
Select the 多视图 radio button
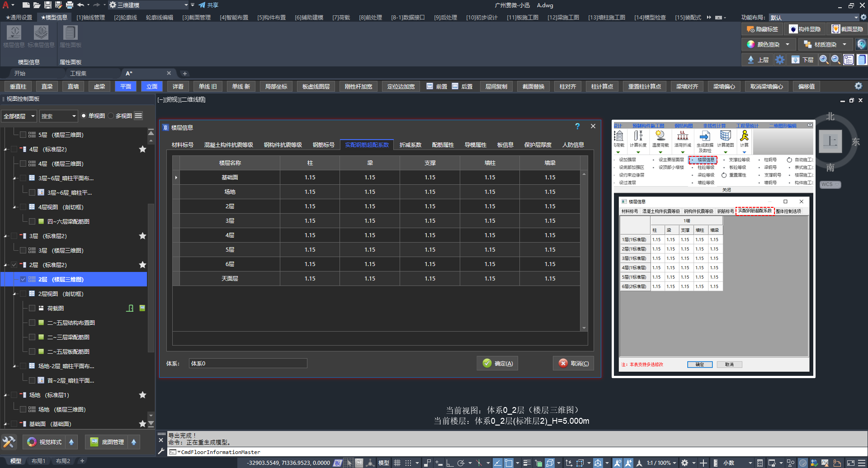point(111,116)
